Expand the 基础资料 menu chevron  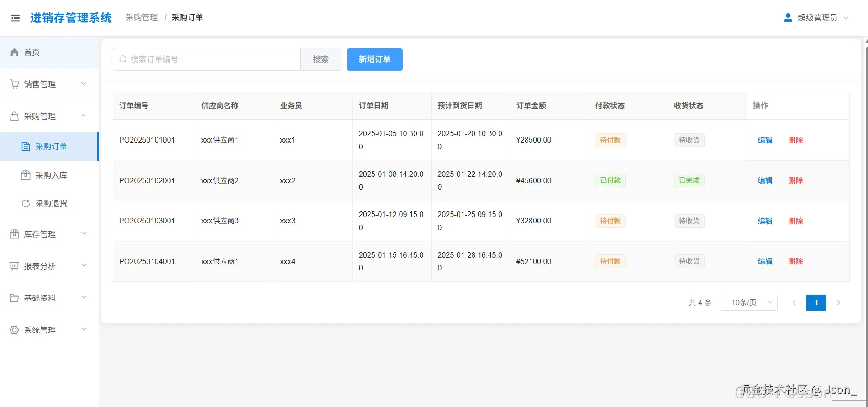(x=84, y=297)
